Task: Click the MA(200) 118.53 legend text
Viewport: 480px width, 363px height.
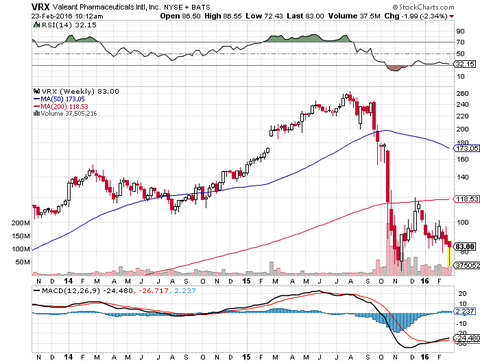Action: pos(64,107)
